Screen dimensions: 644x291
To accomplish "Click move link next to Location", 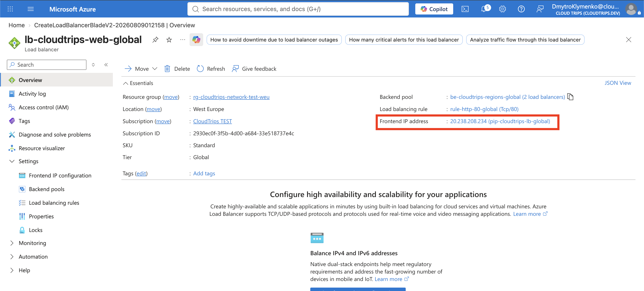I will pyautogui.click(x=153, y=109).
